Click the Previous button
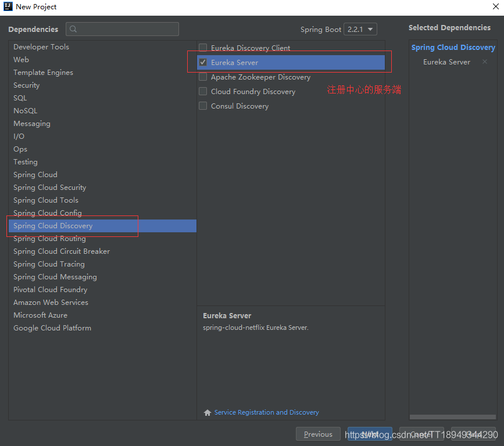504x446 pixels. tap(318, 434)
